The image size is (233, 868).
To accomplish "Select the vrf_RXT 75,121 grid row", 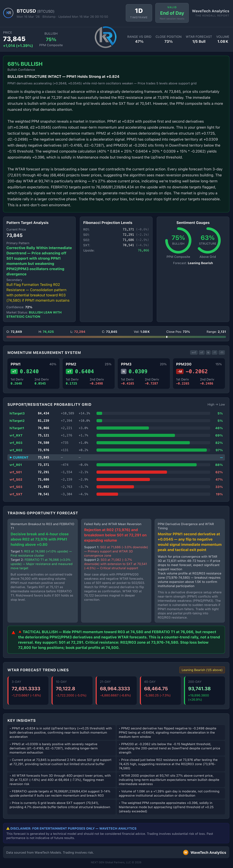I will tap(116, 435).
